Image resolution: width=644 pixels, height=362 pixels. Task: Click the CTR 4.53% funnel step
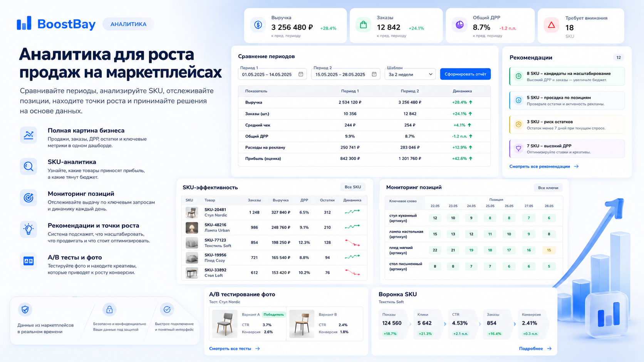pyautogui.click(x=463, y=324)
